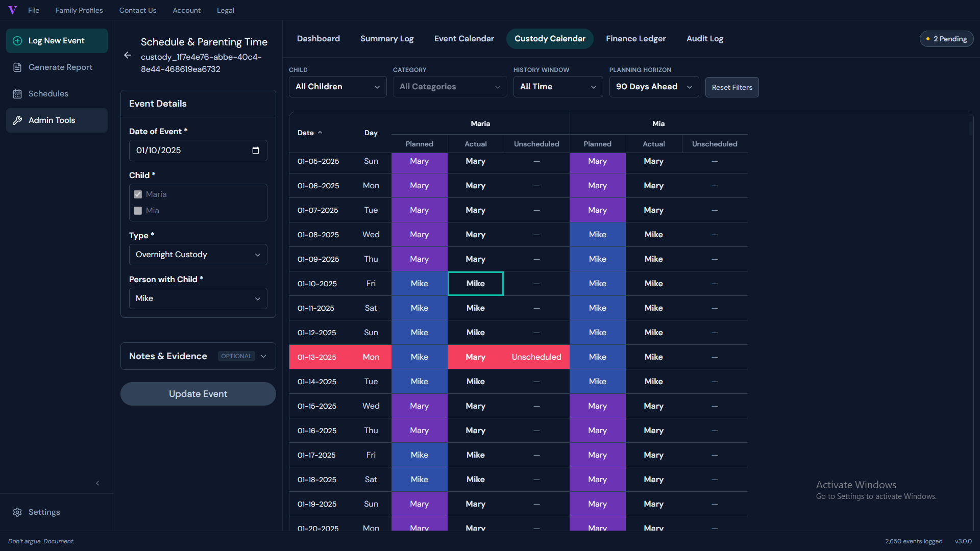980x551 pixels.
Task: Collapse the sidebar with the chevron
Action: 97,483
